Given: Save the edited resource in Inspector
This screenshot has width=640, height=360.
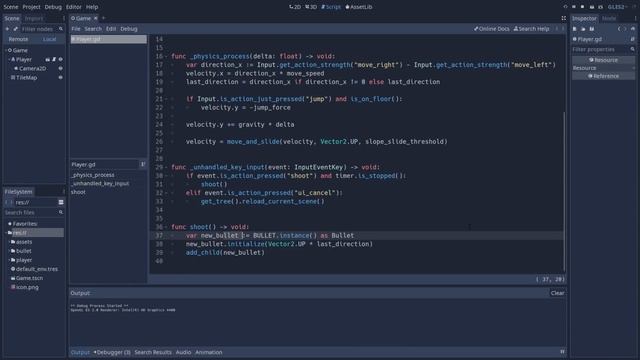Looking at the screenshot, I should click(x=592, y=29).
